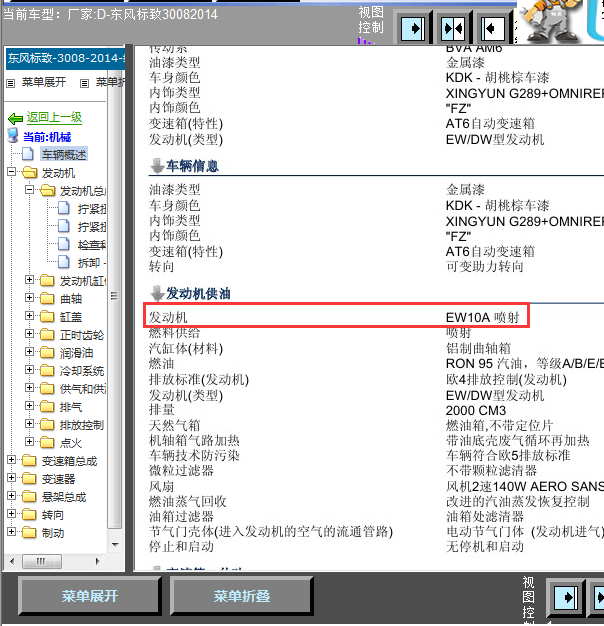Viewport: 604px width, 626px height.
Task: Click the 车辆信息 section arrow icon
Action: (157, 166)
